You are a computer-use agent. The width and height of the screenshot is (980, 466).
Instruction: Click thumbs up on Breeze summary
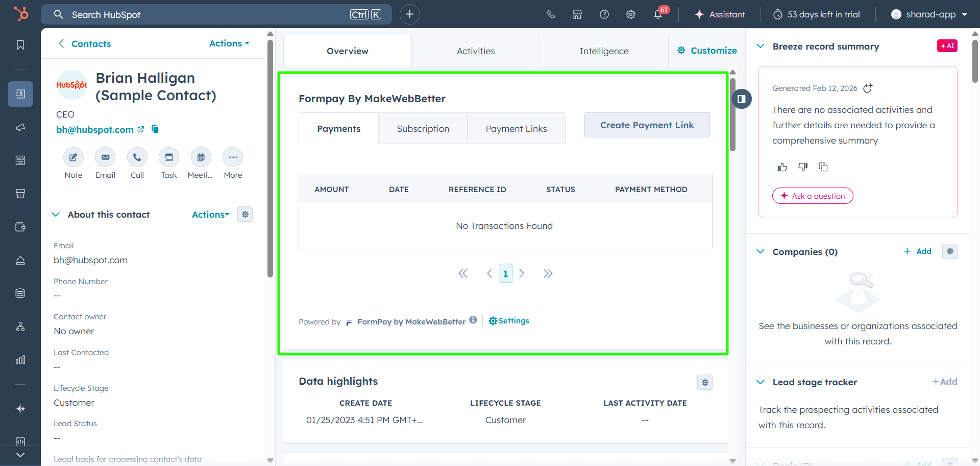tap(782, 167)
